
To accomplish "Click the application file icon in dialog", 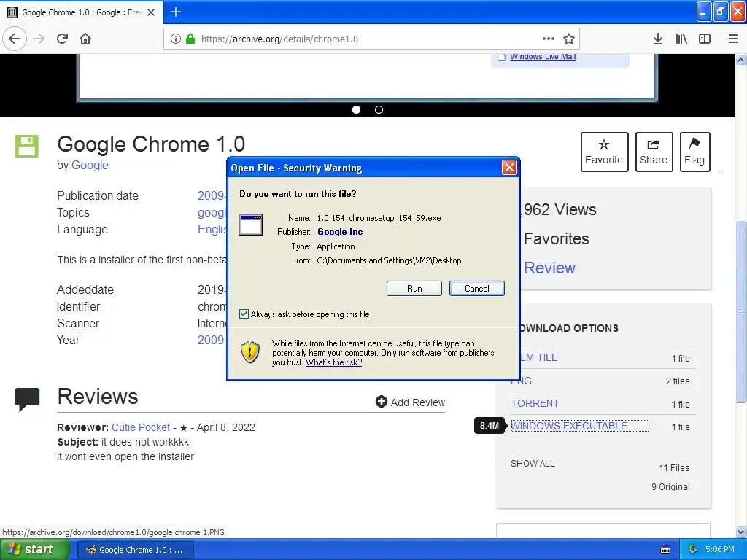I will pyautogui.click(x=251, y=225).
